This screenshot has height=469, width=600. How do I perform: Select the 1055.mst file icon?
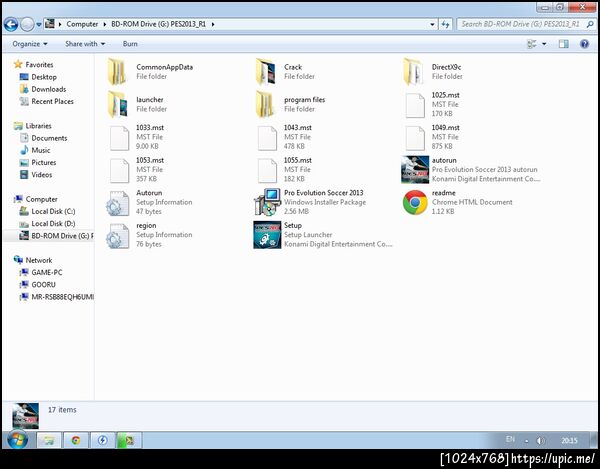click(267, 171)
